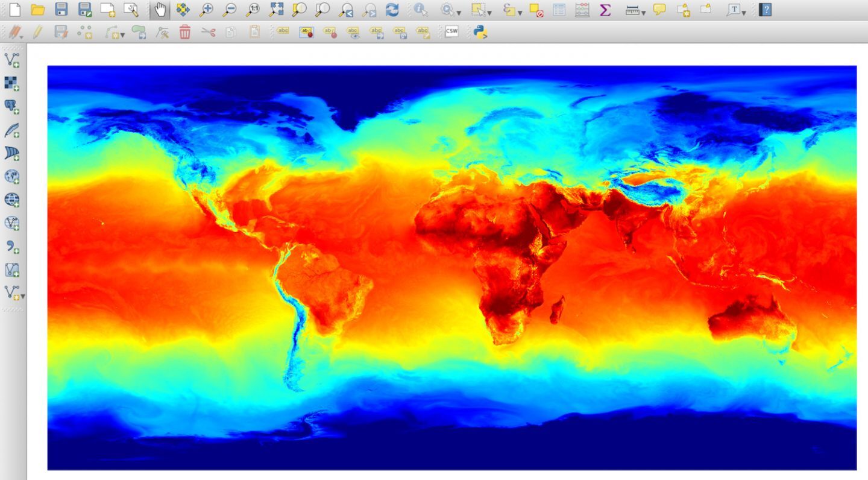Viewport: 868px width, 480px height.
Task: Add a raster layer
Action: (12, 83)
